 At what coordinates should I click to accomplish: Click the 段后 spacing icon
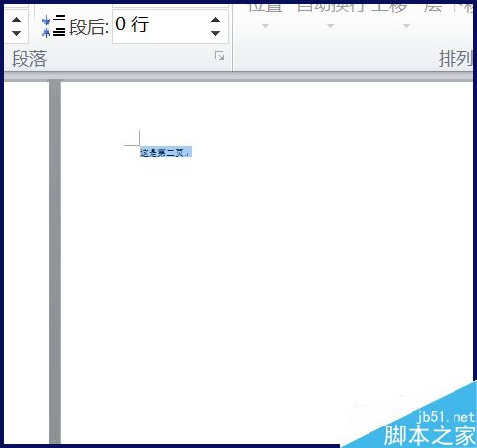point(53,26)
